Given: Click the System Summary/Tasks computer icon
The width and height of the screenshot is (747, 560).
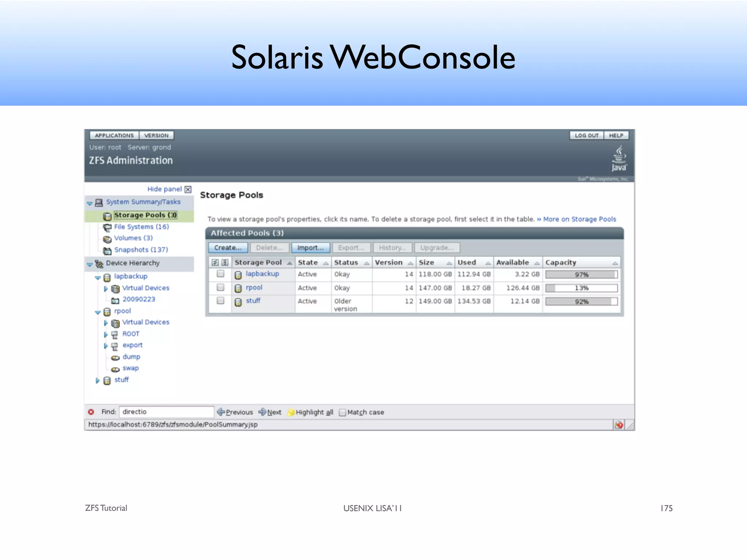Looking at the screenshot, I should pyautogui.click(x=99, y=203).
